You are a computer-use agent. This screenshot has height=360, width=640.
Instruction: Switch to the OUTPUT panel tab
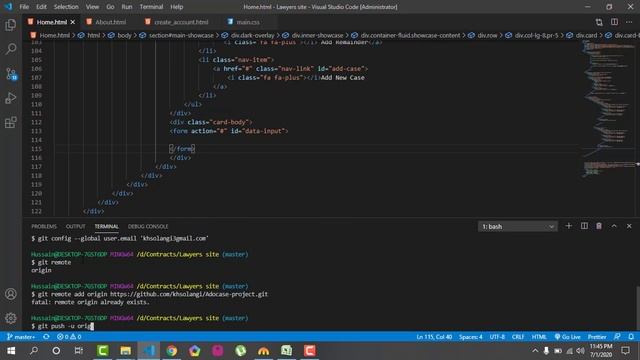[x=76, y=226]
